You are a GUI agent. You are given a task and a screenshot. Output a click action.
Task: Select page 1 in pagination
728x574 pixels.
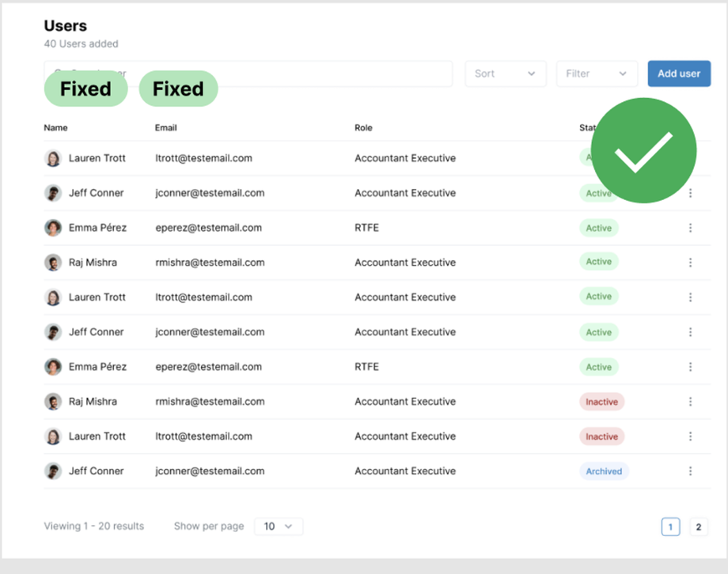(670, 527)
